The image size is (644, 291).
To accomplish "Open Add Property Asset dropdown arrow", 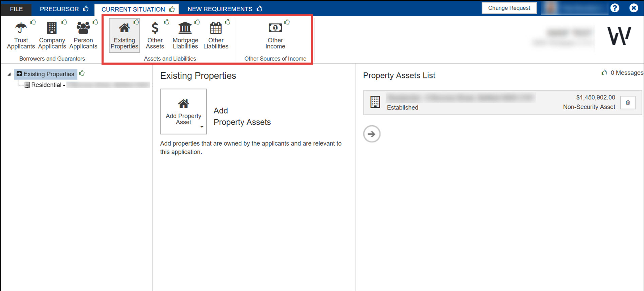I will coord(202,127).
